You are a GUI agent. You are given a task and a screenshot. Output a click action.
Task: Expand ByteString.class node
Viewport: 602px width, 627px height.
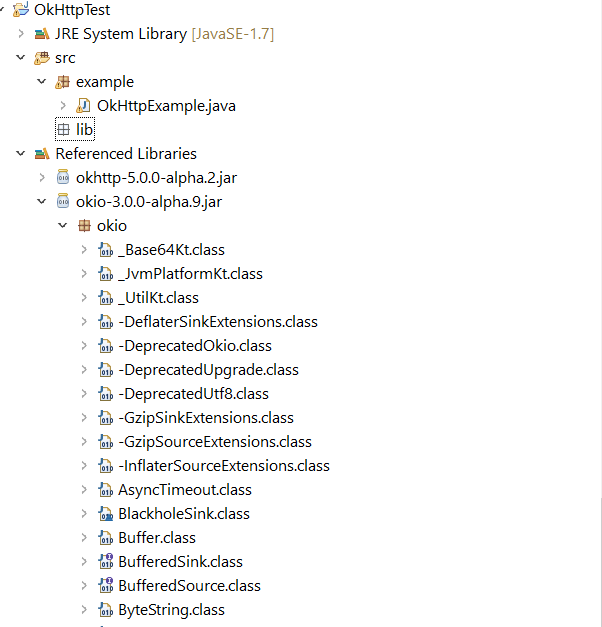pyautogui.click(x=84, y=609)
